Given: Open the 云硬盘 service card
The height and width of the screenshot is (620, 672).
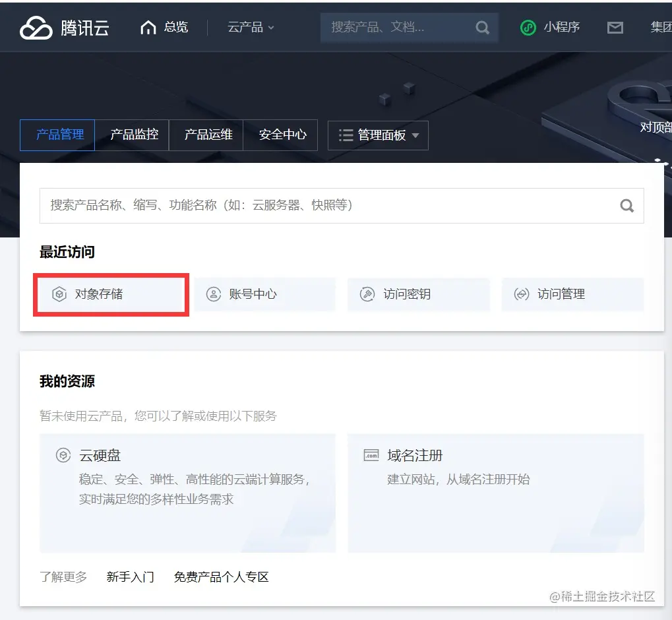Looking at the screenshot, I should coord(187,493).
